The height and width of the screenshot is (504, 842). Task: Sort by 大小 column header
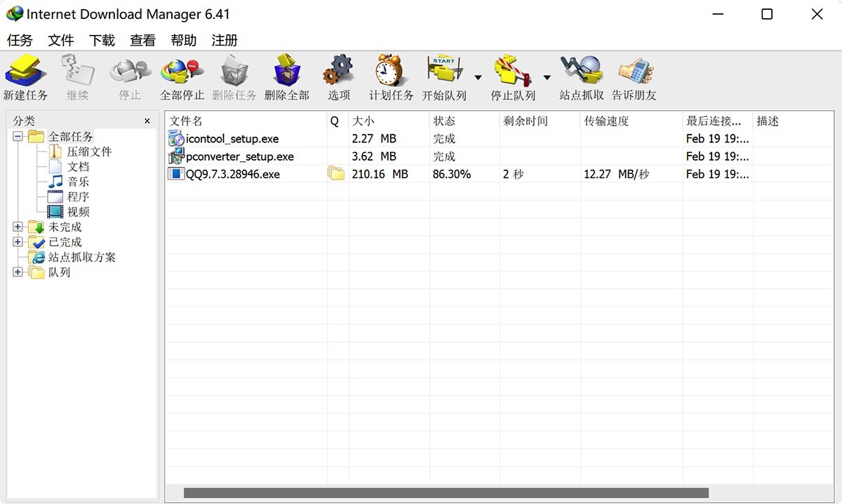point(389,121)
